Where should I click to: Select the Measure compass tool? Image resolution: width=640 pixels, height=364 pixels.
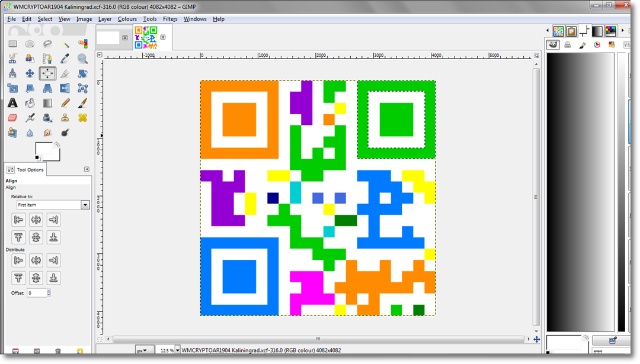(x=12, y=73)
